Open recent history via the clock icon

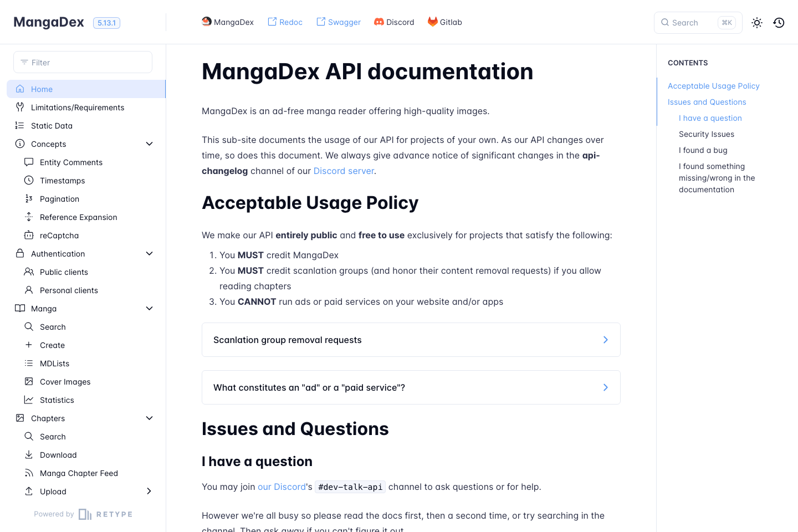pos(779,22)
